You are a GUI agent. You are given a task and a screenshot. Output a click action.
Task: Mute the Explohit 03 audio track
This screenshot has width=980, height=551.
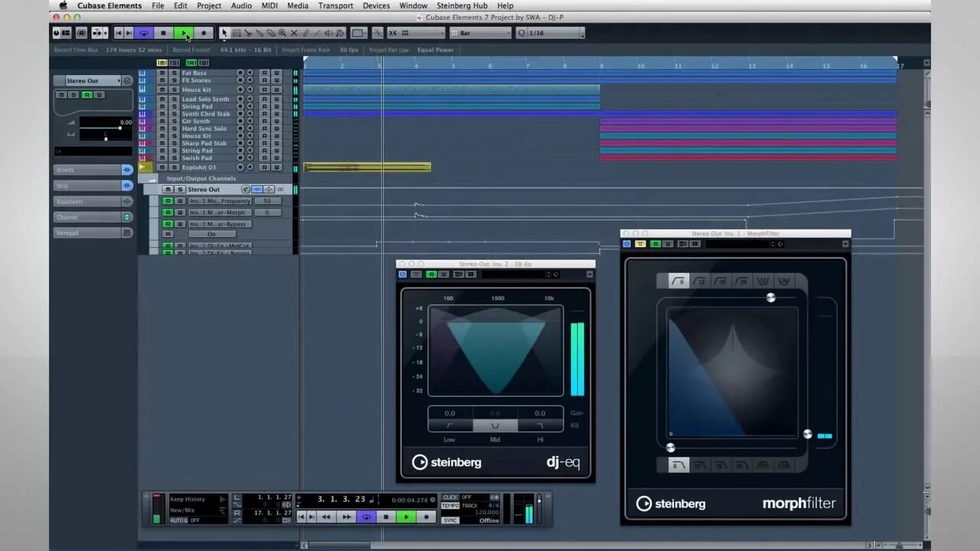(x=162, y=167)
